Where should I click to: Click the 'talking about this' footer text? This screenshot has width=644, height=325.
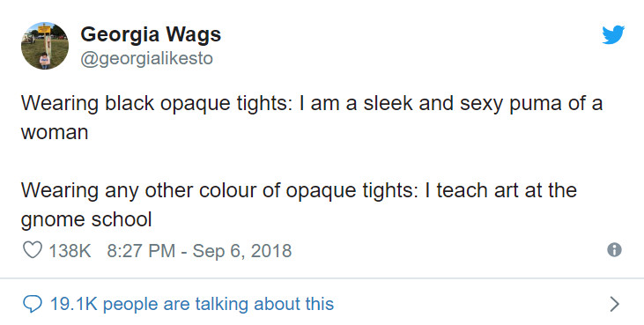264,304
